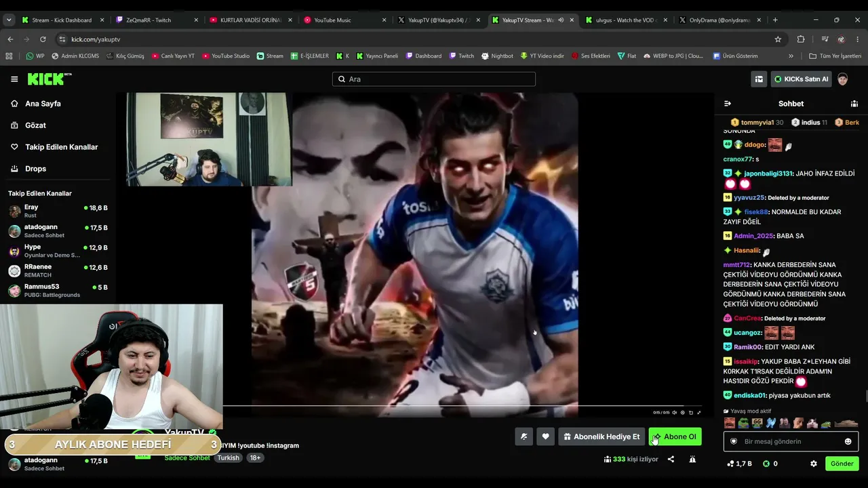Toggle theater mode in the video player
The height and width of the screenshot is (488, 868).
coord(691,412)
